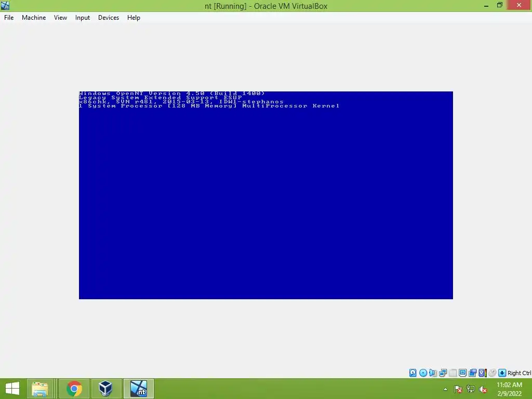The height and width of the screenshot is (399, 532).
Task: Open the Machine menu
Action: coord(34,18)
